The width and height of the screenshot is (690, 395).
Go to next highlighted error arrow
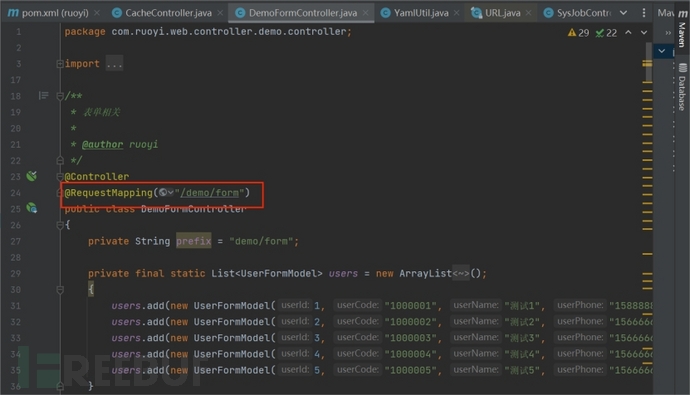(x=644, y=33)
